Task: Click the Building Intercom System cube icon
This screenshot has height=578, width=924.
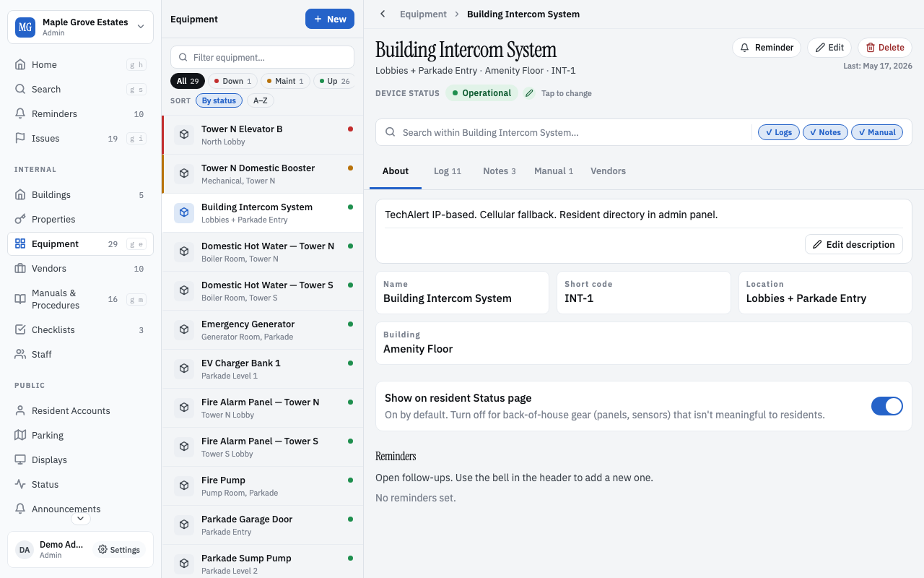Action: (184, 212)
